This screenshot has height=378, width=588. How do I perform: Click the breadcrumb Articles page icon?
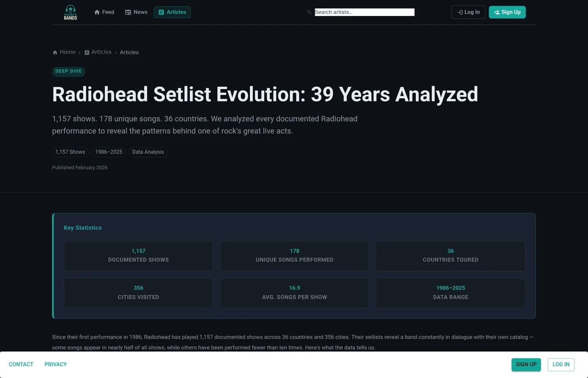[x=87, y=52]
